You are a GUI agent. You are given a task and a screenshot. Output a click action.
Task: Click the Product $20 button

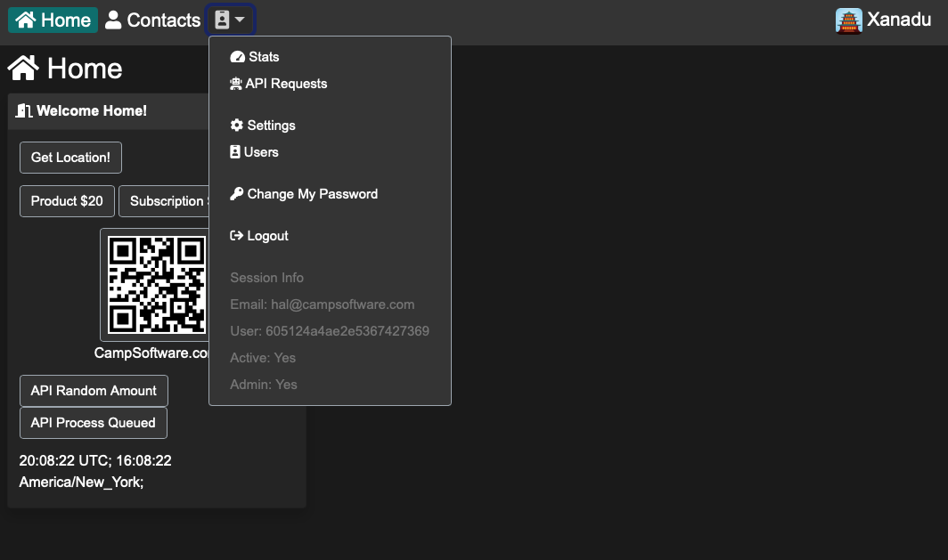tap(66, 200)
